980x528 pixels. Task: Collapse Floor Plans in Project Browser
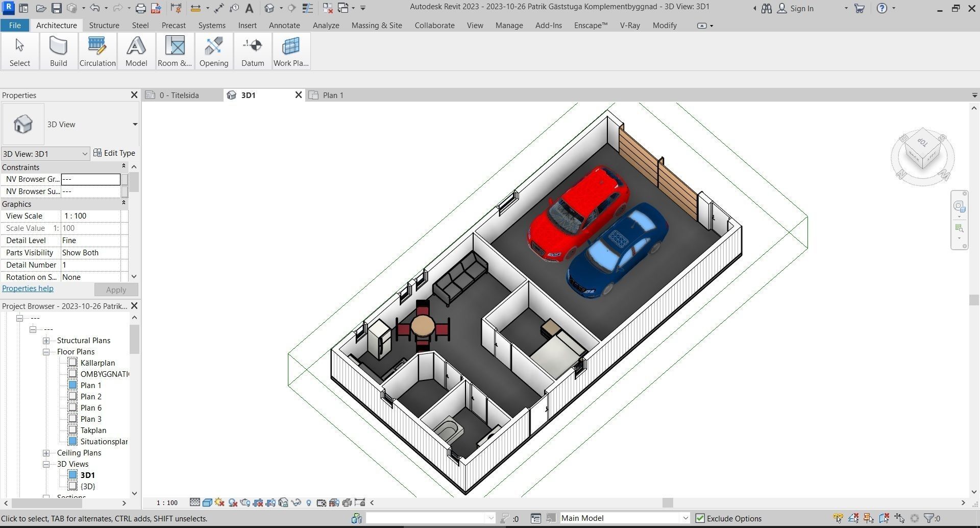click(46, 352)
